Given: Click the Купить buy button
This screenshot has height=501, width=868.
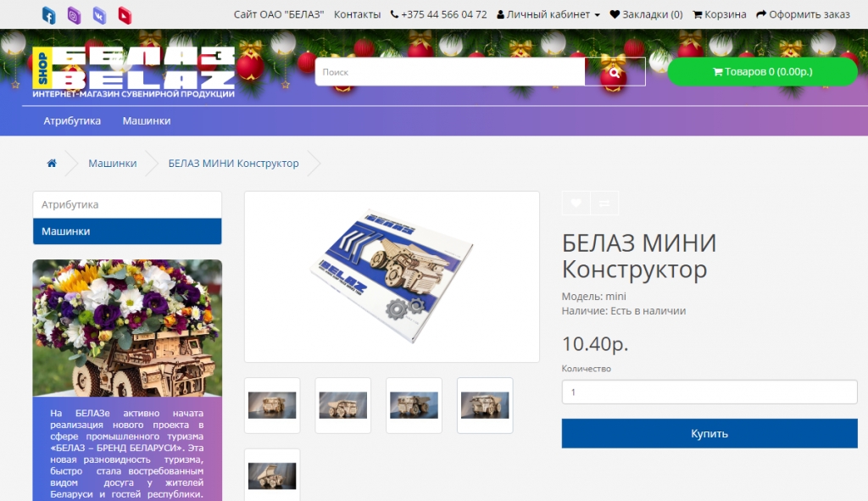Looking at the screenshot, I should (x=709, y=433).
